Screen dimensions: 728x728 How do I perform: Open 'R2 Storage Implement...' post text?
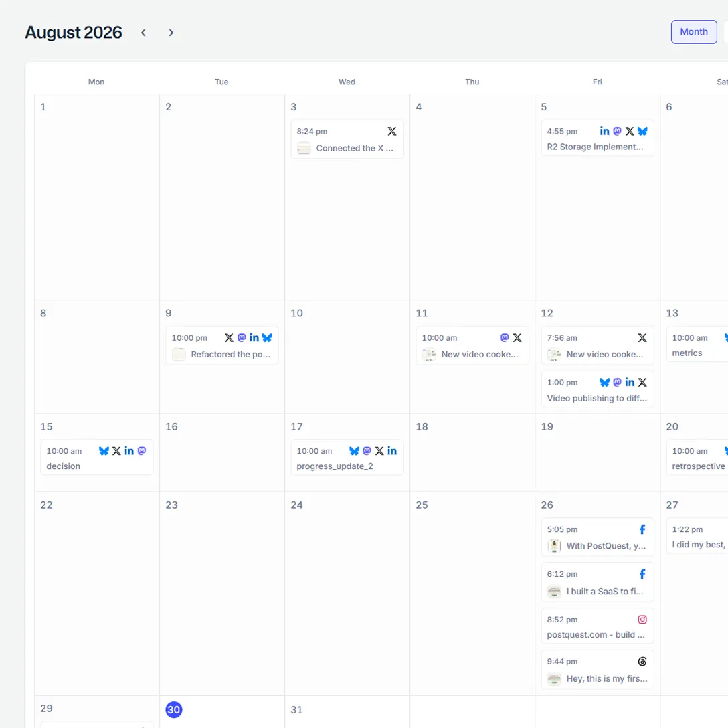595,147
